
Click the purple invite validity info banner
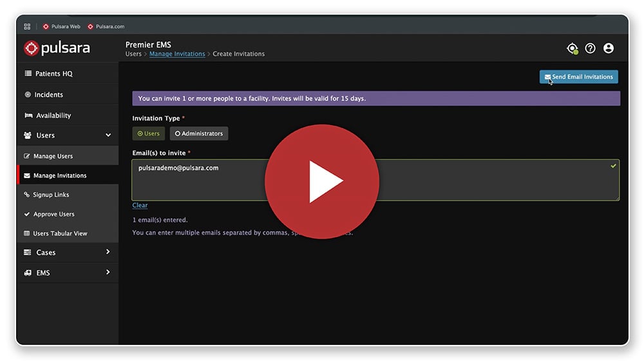pyautogui.click(x=376, y=99)
